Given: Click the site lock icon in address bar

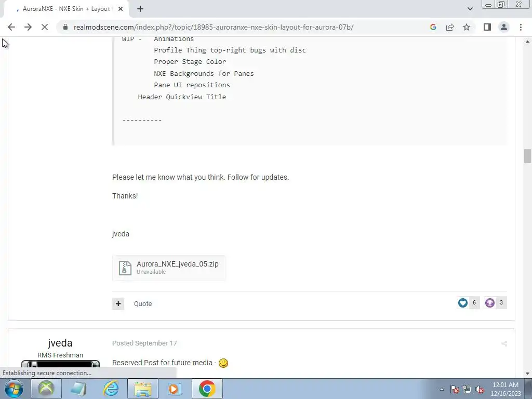Looking at the screenshot, I should (x=65, y=27).
